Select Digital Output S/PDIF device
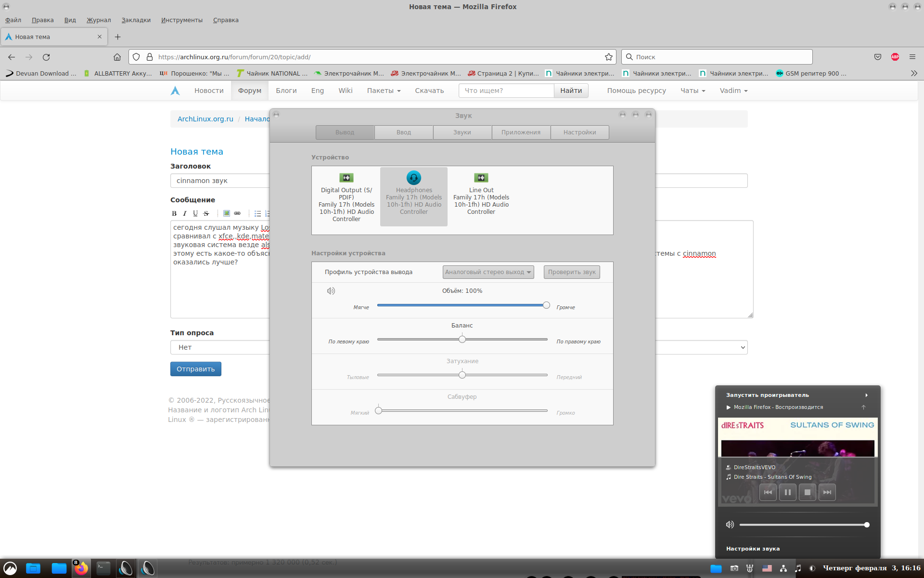 346,197
